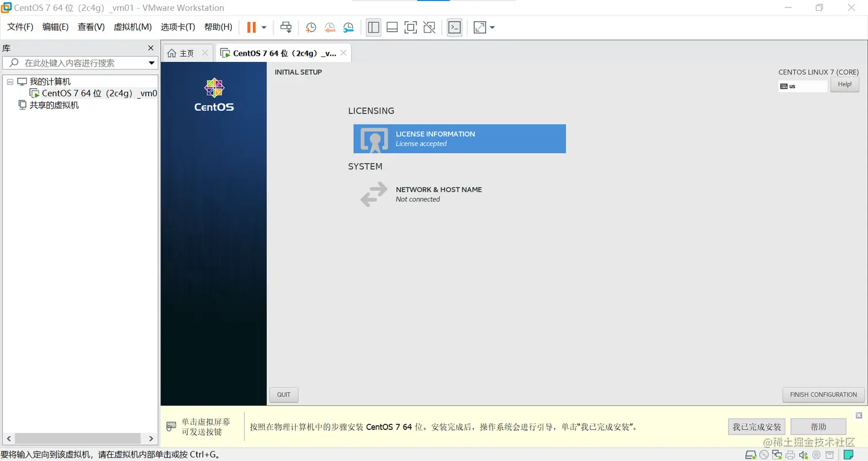The height and width of the screenshot is (461, 868).
Task: Close the CentOS 7 64 位 tab
Action: pos(343,53)
